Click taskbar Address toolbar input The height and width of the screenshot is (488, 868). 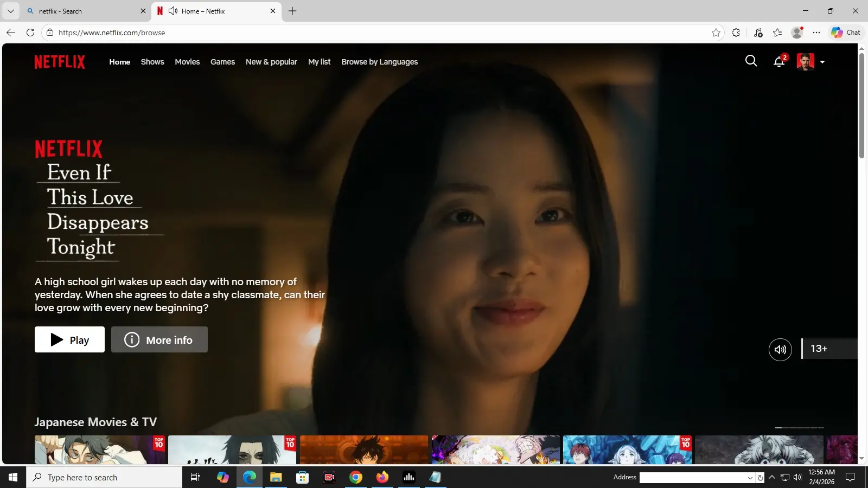[x=693, y=478]
